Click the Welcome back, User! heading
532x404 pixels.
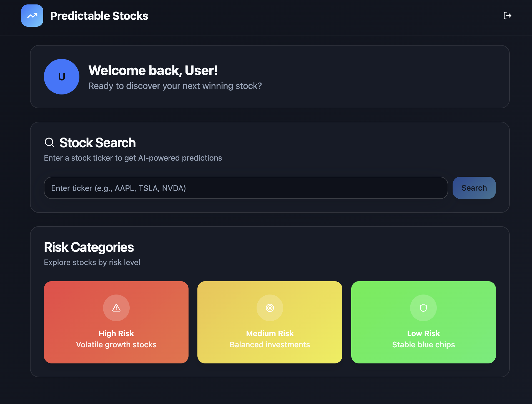pos(153,70)
